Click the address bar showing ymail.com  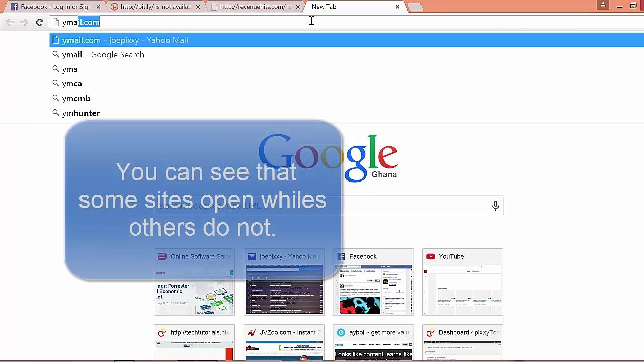(346, 22)
